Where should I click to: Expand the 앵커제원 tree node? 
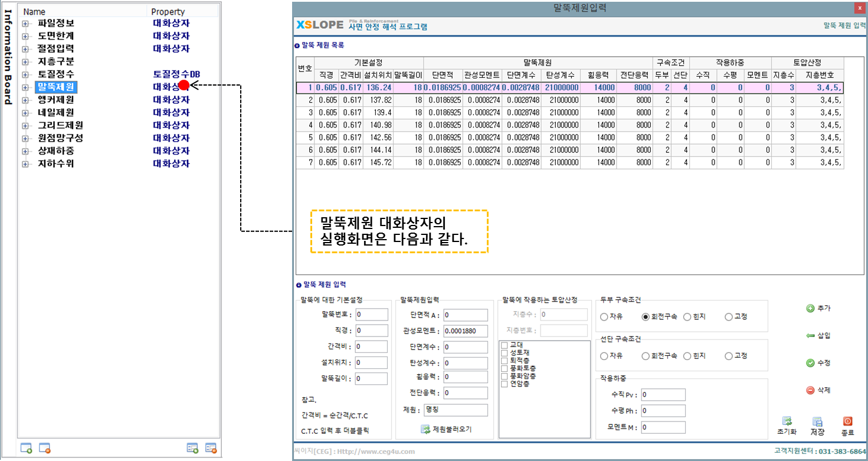(x=25, y=100)
